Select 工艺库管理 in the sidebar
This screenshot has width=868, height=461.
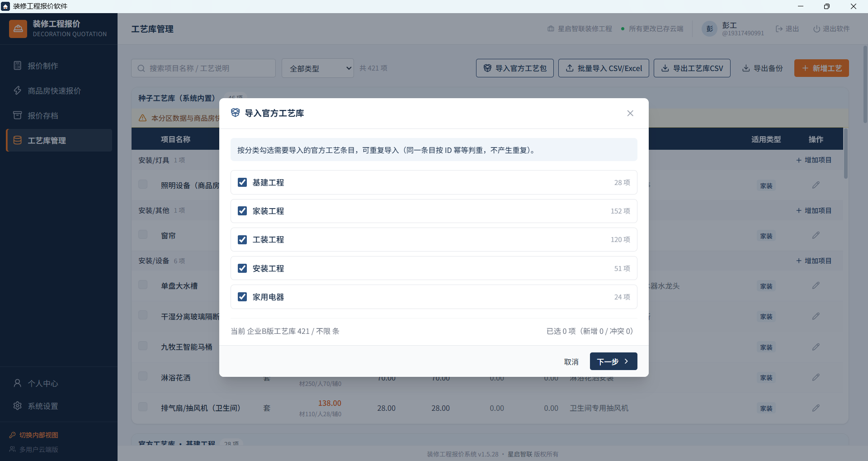(x=59, y=140)
